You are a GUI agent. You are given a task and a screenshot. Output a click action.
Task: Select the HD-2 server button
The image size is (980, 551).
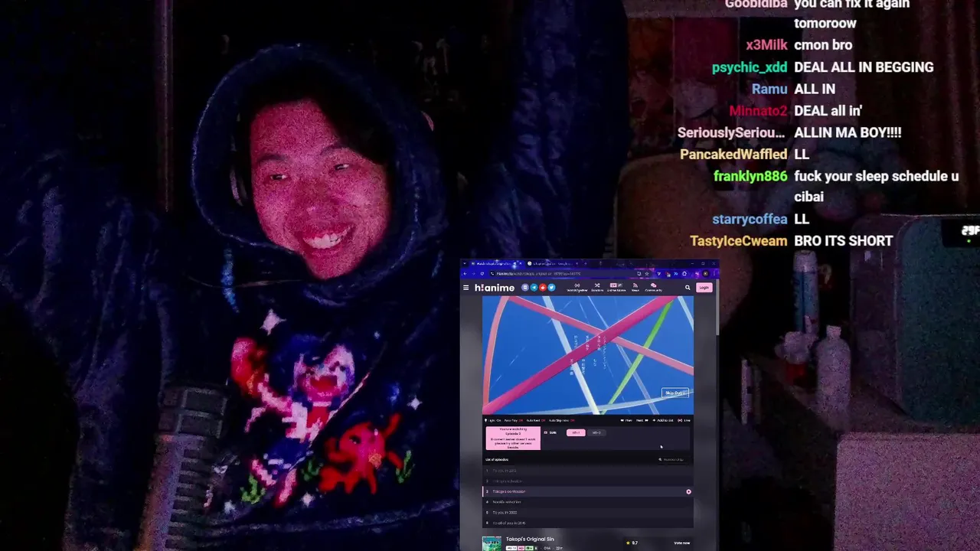coord(596,432)
